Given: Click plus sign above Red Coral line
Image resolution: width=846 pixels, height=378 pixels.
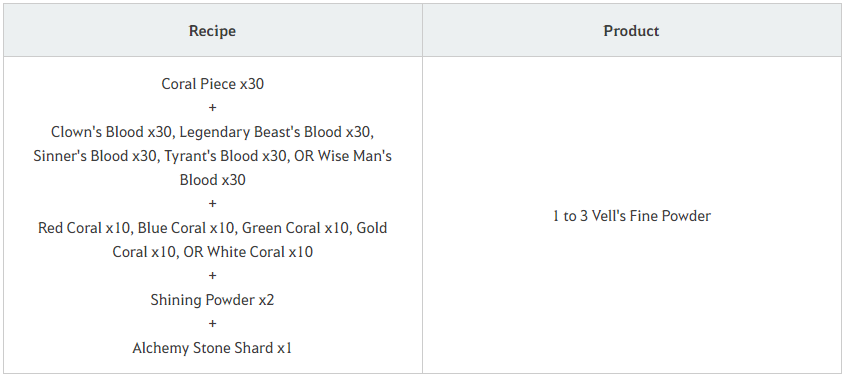Looking at the screenshot, I should [213, 204].
